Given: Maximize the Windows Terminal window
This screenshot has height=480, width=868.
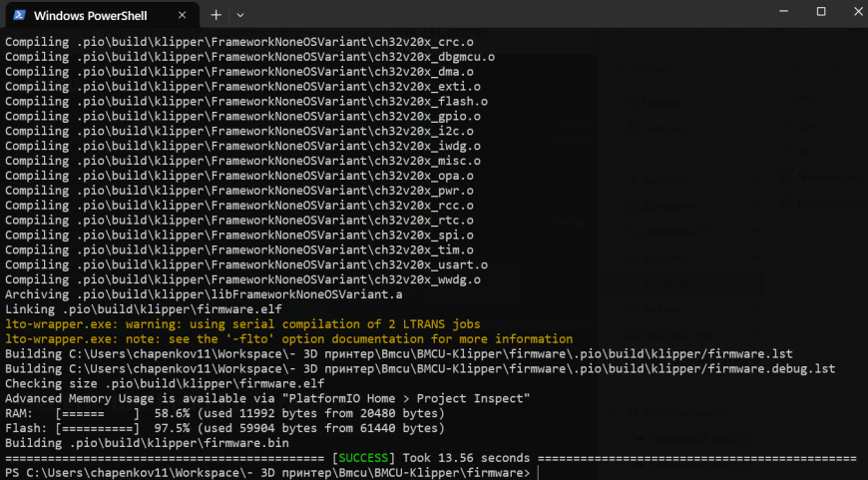Looking at the screenshot, I should pos(821,12).
